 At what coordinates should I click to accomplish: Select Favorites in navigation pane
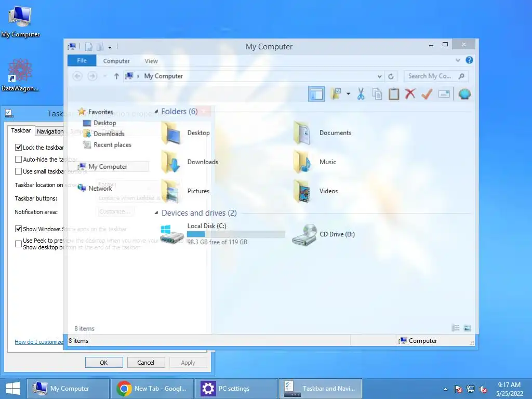click(96, 112)
